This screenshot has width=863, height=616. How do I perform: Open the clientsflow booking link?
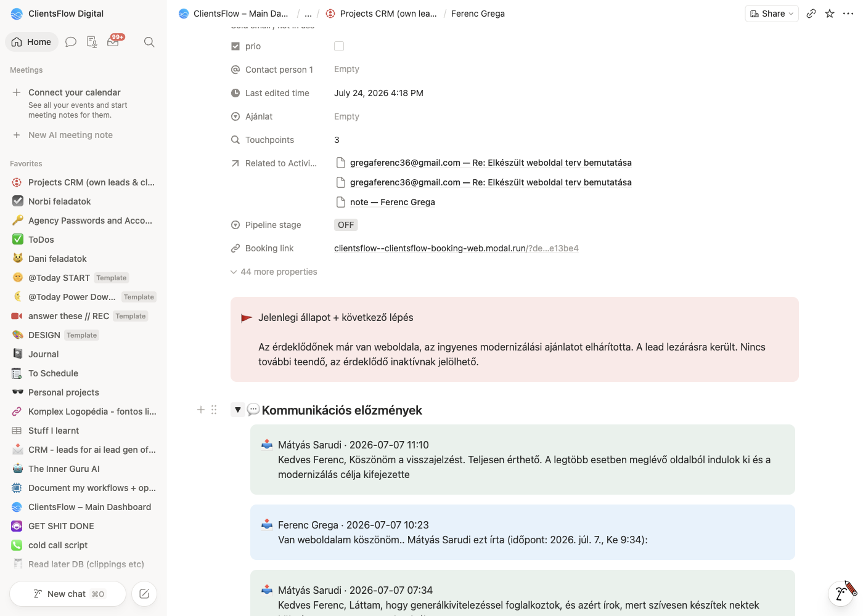[456, 248]
